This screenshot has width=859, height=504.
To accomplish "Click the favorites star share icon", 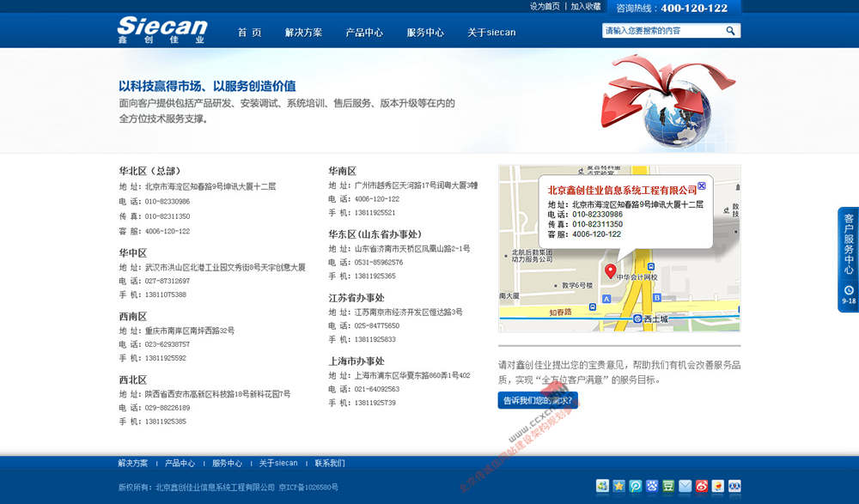I will click(617, 485).
